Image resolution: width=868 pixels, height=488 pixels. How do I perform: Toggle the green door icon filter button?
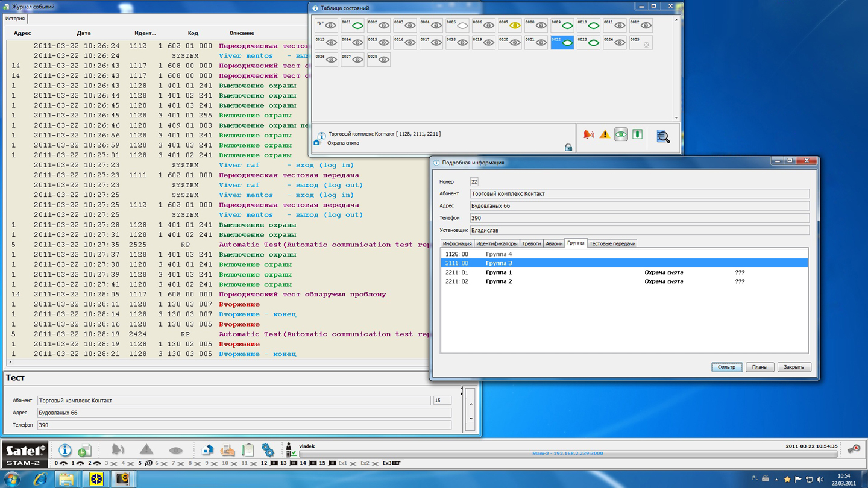coord(637,135)
